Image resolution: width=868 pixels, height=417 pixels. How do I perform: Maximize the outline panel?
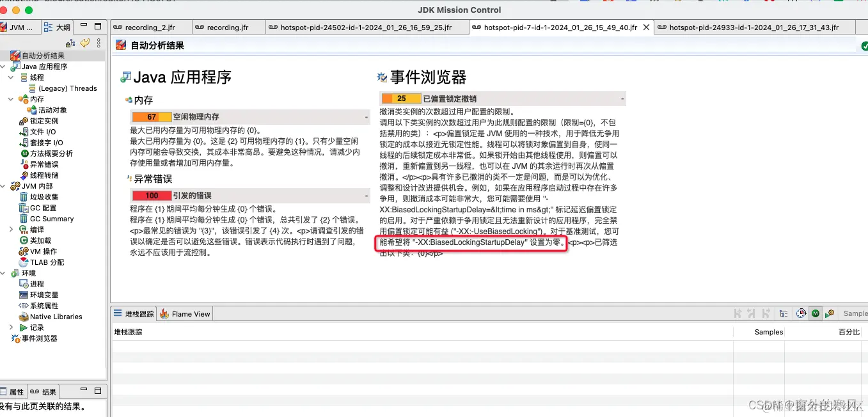98,26
